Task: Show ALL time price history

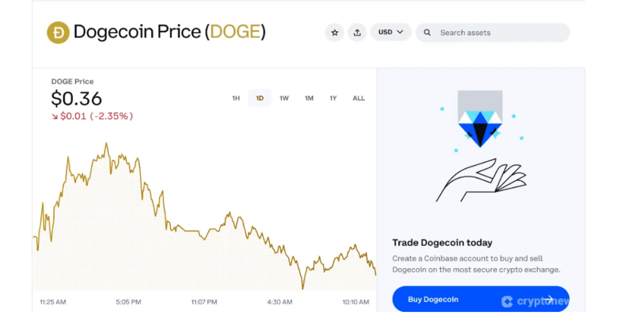Action: coord(359,98)
